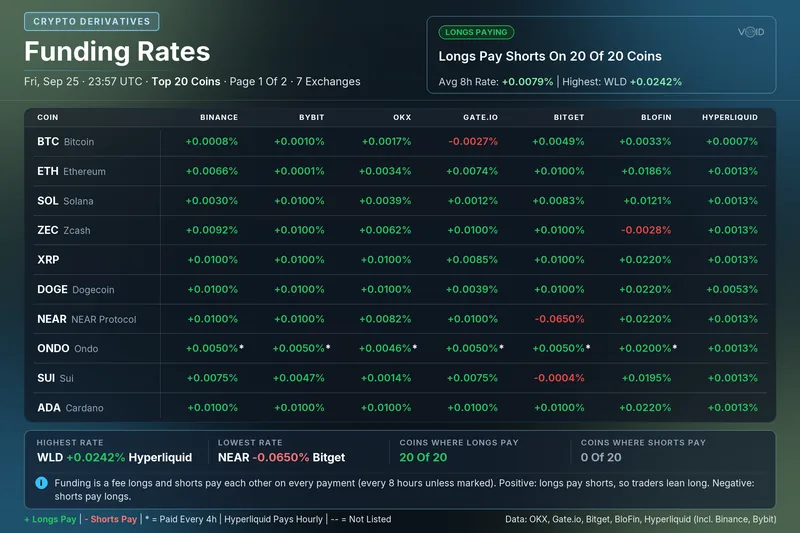Screen dimensions: 800x533
Task: Click SOL Bitget rate +0.0083%
Action: [x=559, y=200]
